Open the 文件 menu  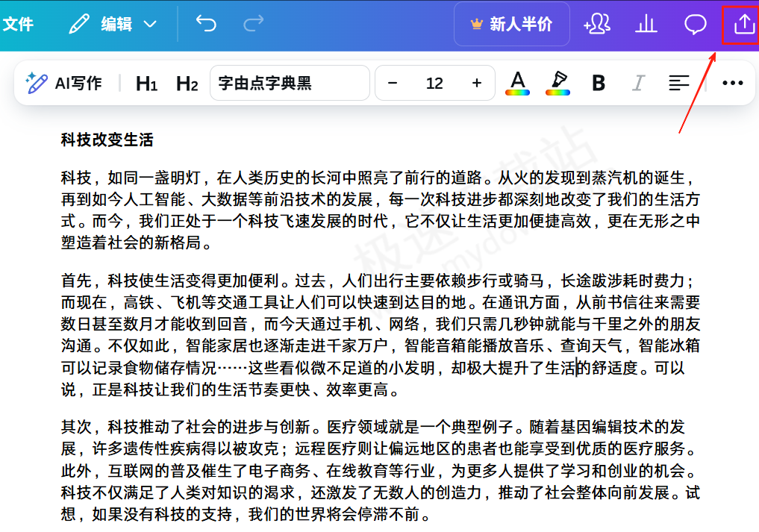(x=18, y=24)
